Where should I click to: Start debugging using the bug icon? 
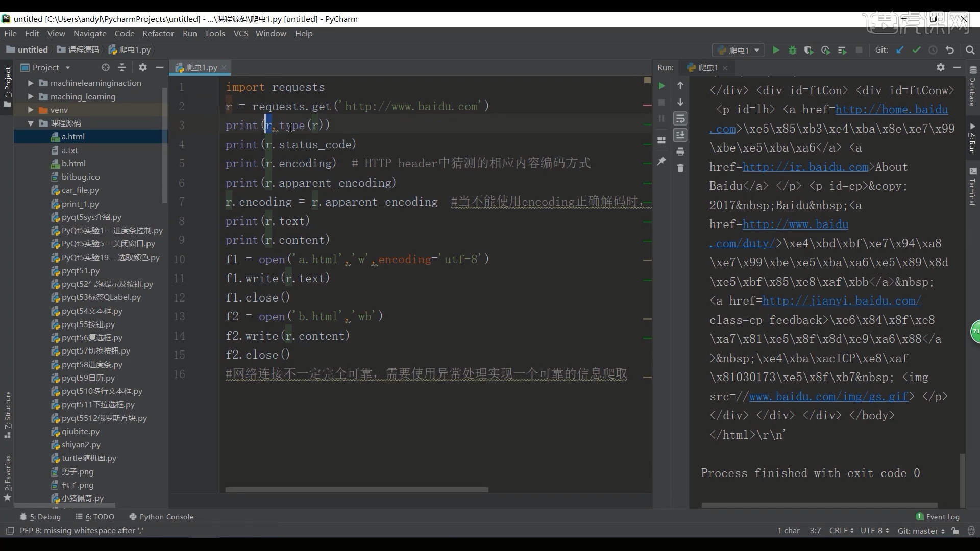pyautogui.click(x=793, y=51)
